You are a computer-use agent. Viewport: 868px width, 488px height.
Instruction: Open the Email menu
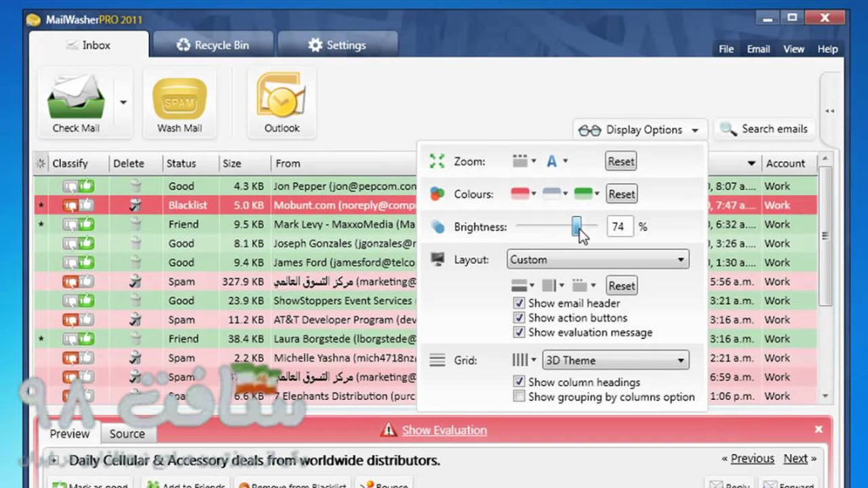tap(758, 49)
